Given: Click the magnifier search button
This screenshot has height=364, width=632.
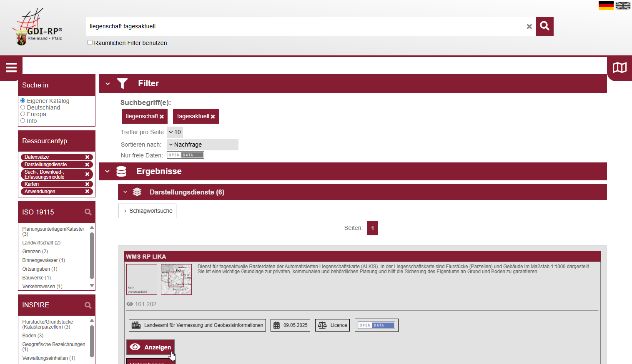Looking at the screenshot, I should pyautogui.click(x=544, y=26).
